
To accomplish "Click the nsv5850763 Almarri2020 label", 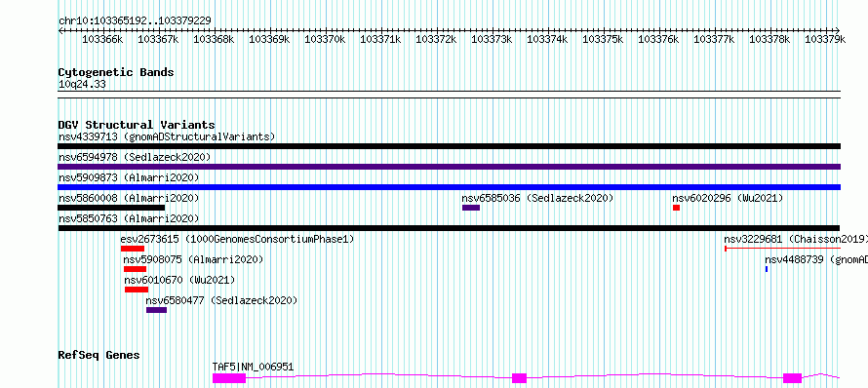I will click(129, 218).
